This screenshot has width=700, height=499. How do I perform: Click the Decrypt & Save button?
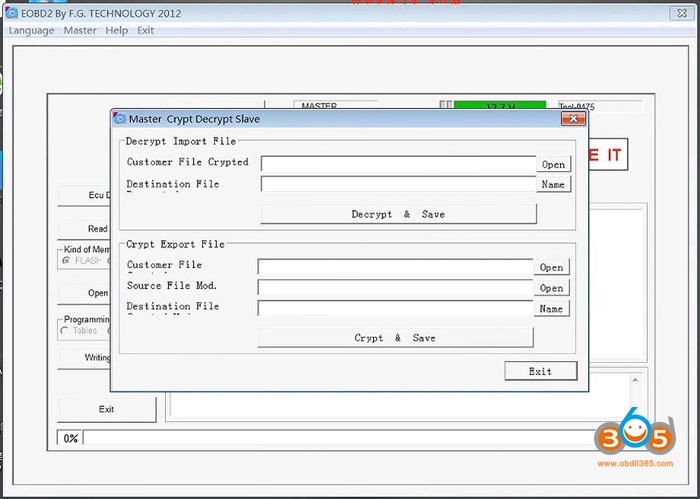click(398, 214)
